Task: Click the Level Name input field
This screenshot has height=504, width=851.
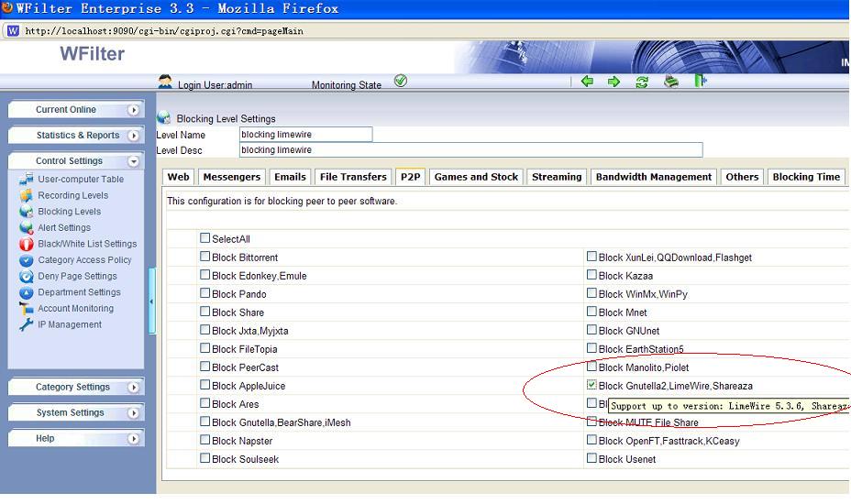Action: point(306,135)
